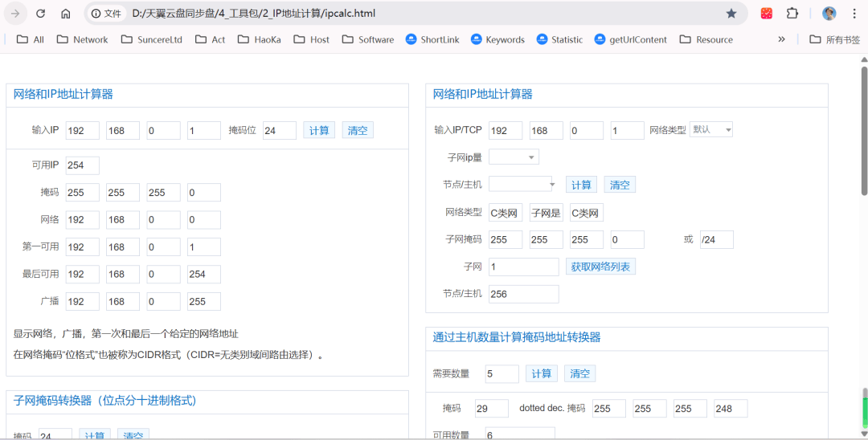Bookmark this page with the star icon
Image resolution: width=868 pixels, height=440 pixels.
pos(731,14)
